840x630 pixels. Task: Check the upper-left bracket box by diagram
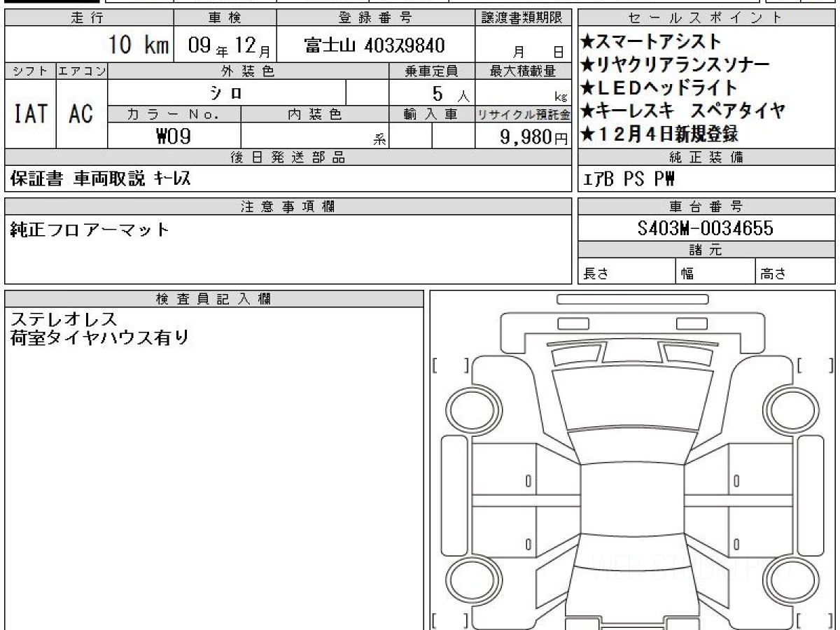pos(450,365)
